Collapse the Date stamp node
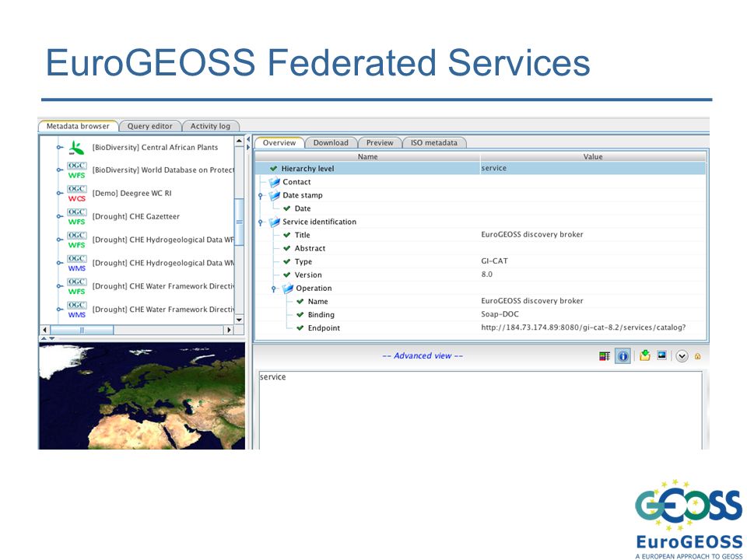 point(261,196)
